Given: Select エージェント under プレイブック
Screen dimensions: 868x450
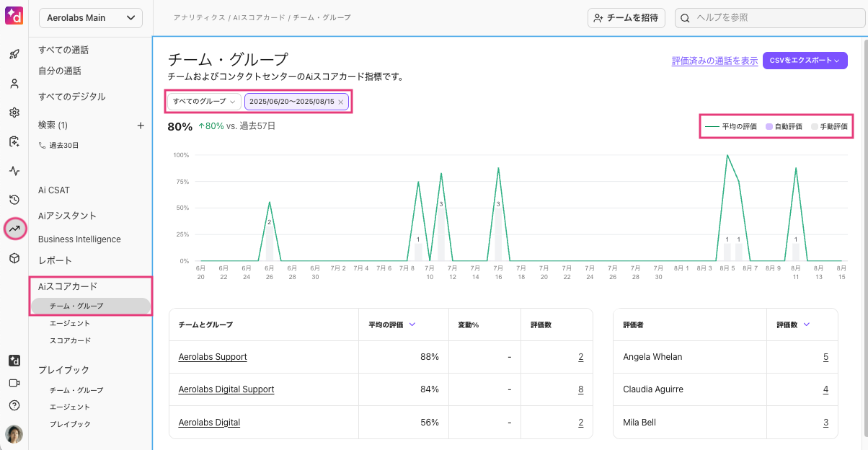Looking at the screenshot, I should coord(70,407).
